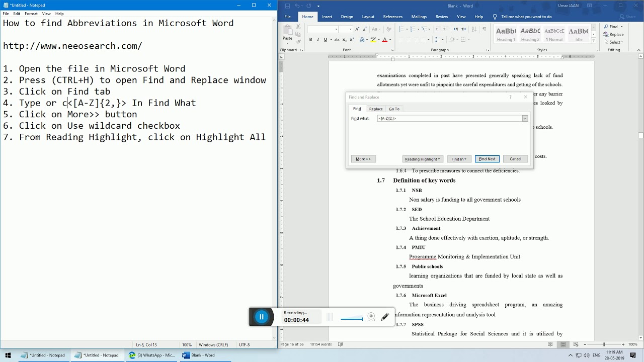Screen dimensions: 644x362
Task: Open the Line Spacing dropdown
Action: tap(439, 39)
